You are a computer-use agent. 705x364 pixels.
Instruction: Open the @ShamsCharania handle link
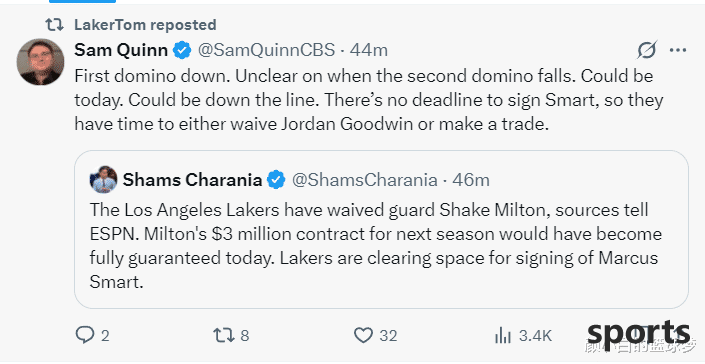pyautogui.click(x=365, y=180)
